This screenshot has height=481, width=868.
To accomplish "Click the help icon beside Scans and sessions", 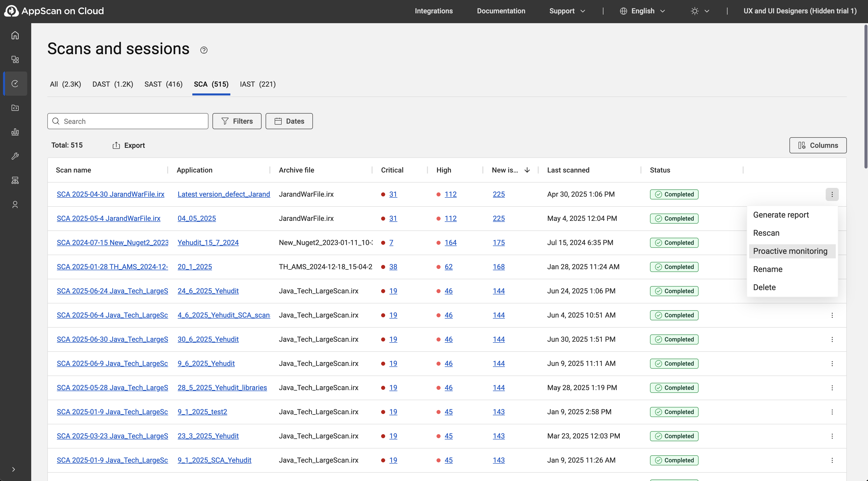I will click(203, 50).
